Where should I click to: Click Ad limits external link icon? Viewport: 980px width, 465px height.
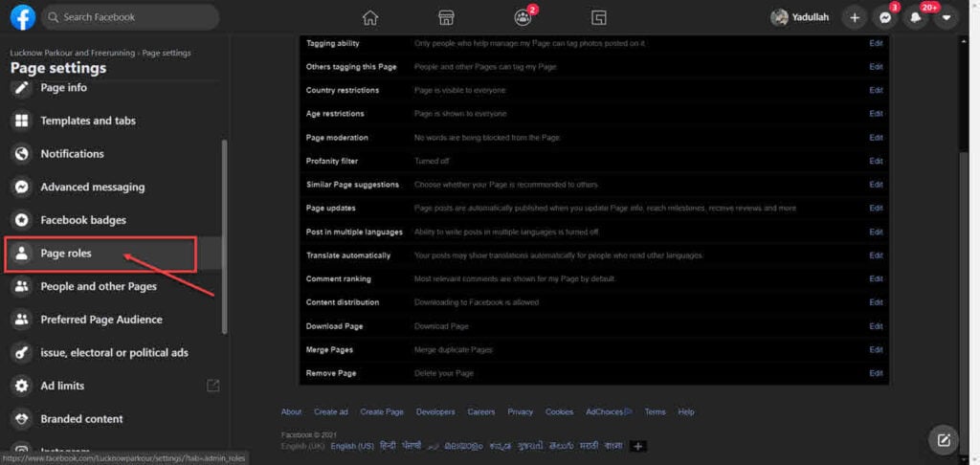212,386
